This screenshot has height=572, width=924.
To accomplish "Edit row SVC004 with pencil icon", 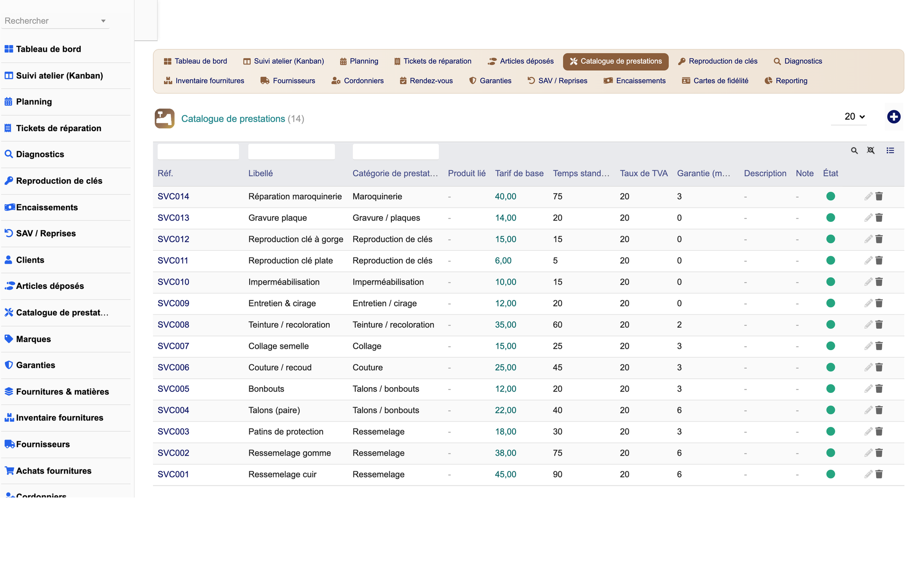I will 868,410.
